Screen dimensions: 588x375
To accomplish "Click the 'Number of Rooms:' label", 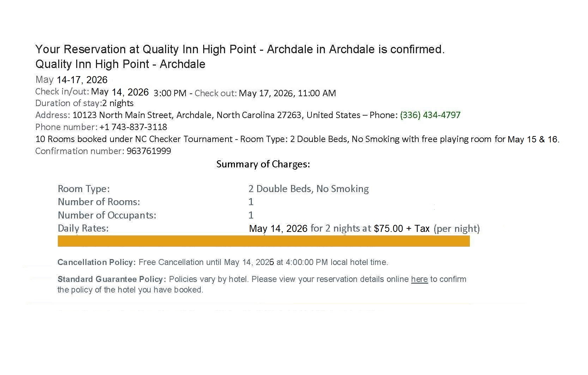I will (x=99, y=202).
